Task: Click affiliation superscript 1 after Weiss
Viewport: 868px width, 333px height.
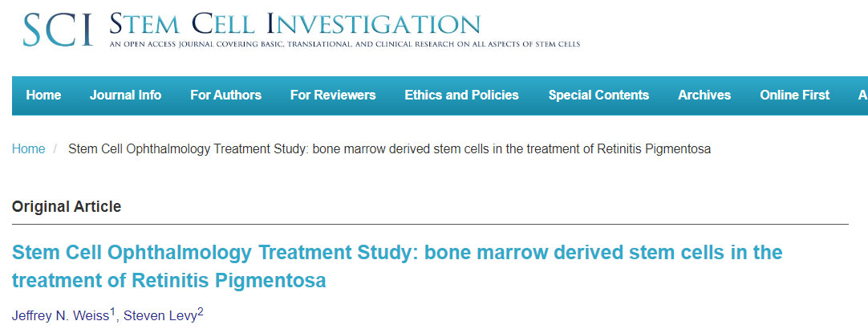Action: [x=113, y=311]
